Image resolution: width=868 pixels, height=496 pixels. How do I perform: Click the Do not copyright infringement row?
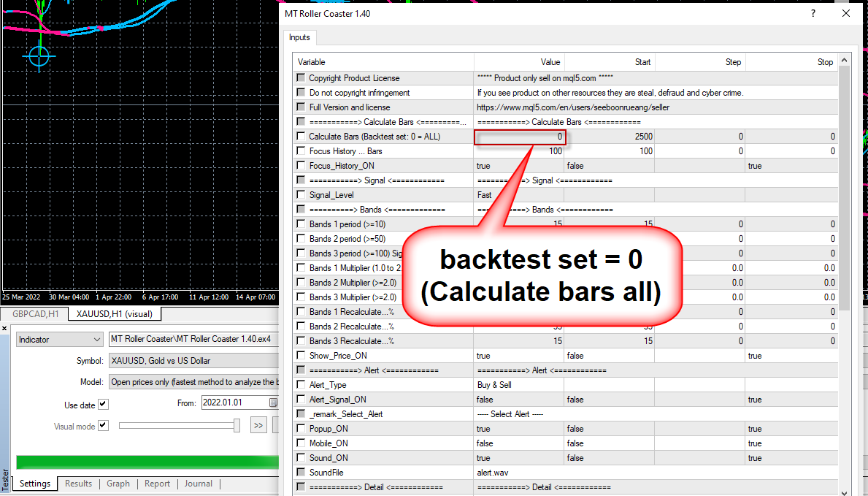[x=565, y=93]
